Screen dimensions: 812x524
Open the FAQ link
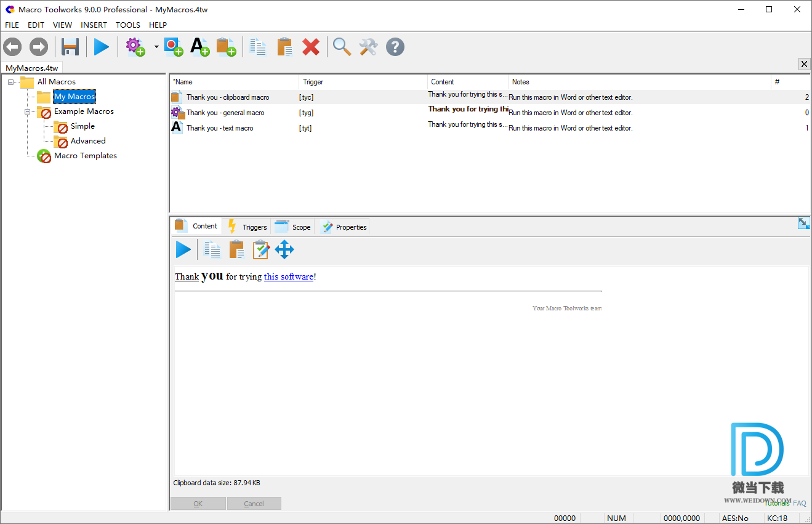click(799, 503)
